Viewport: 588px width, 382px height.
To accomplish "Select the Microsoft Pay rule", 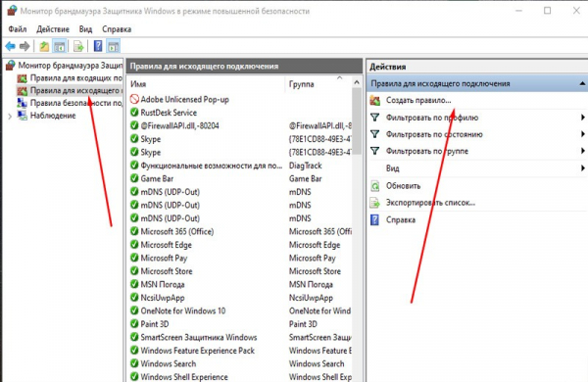I will tap(164, 258).
